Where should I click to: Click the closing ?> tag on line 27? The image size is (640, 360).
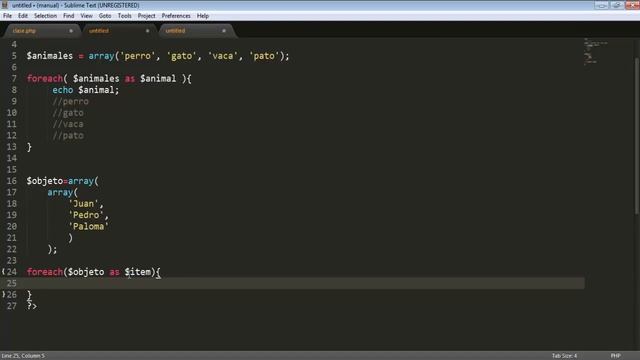tap(32, 306)
